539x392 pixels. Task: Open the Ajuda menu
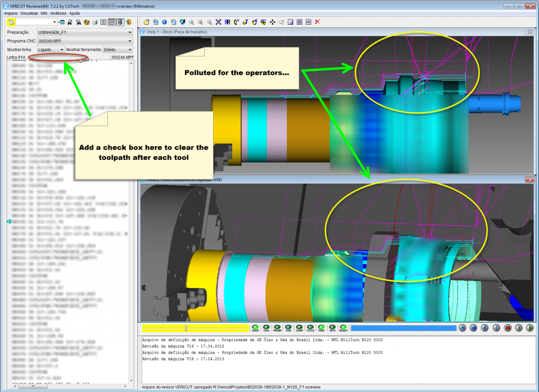coord(75,13)
